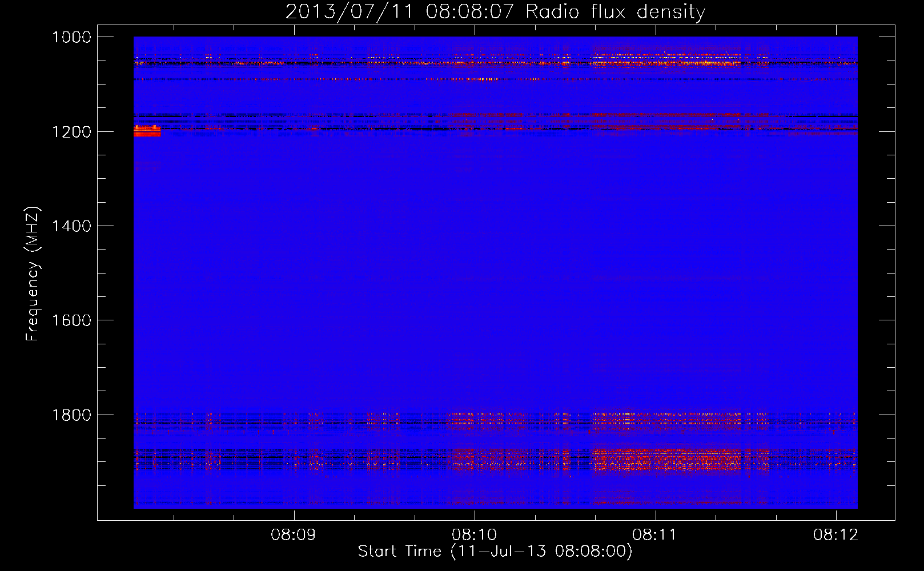This screenshot has width=924, height=571.
Task: Click the 1000 frequency tick label
Action: click(x=71, y=37)
